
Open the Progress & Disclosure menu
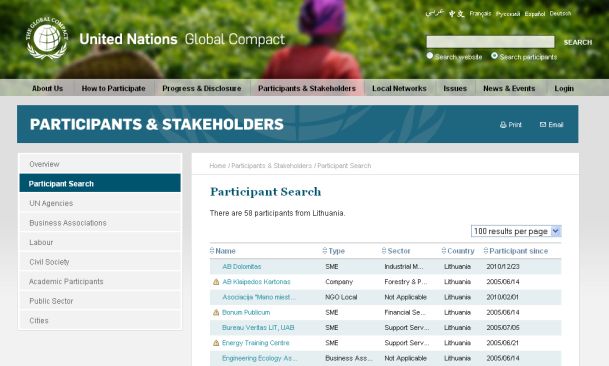[x=202, y=88]
